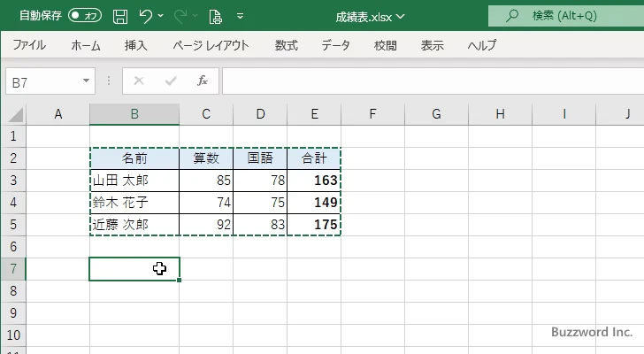Viewport: 644px width, 354px height.
Task: Click the 検索 (Alt+Q) search box
Action: click(566, 16)
